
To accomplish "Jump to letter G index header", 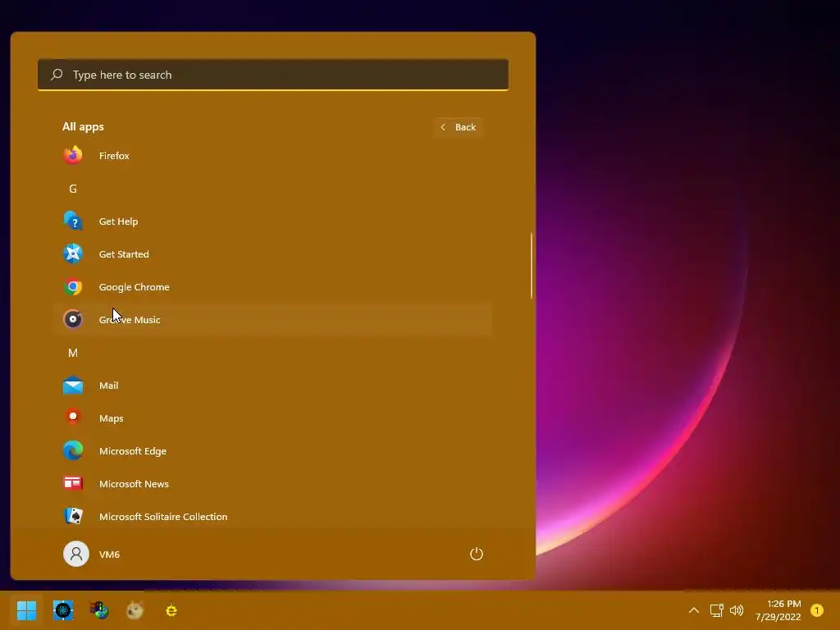I will click(73, 189).
